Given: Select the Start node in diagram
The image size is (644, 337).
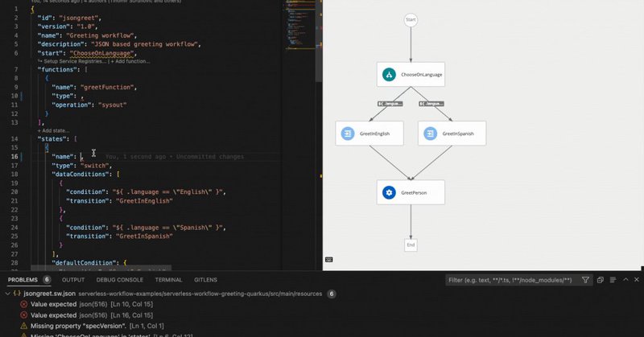Looking at the screenshot, I should [411, 19].
